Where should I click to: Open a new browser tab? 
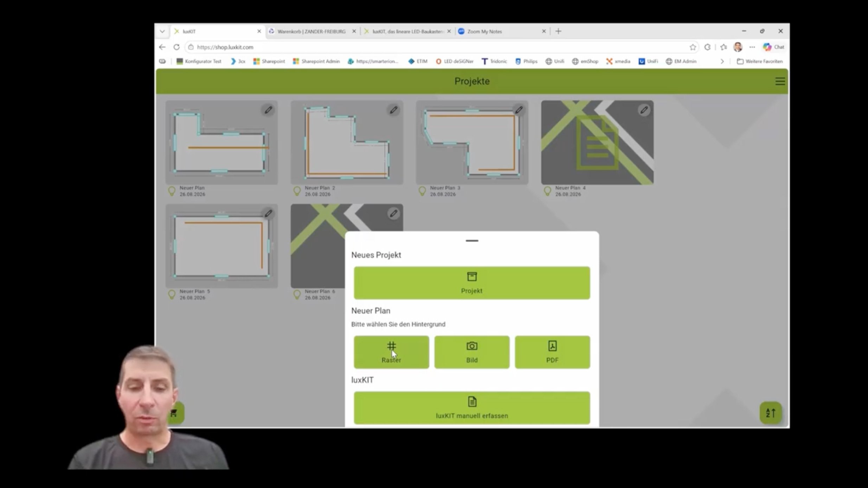[x=558, y=31]
